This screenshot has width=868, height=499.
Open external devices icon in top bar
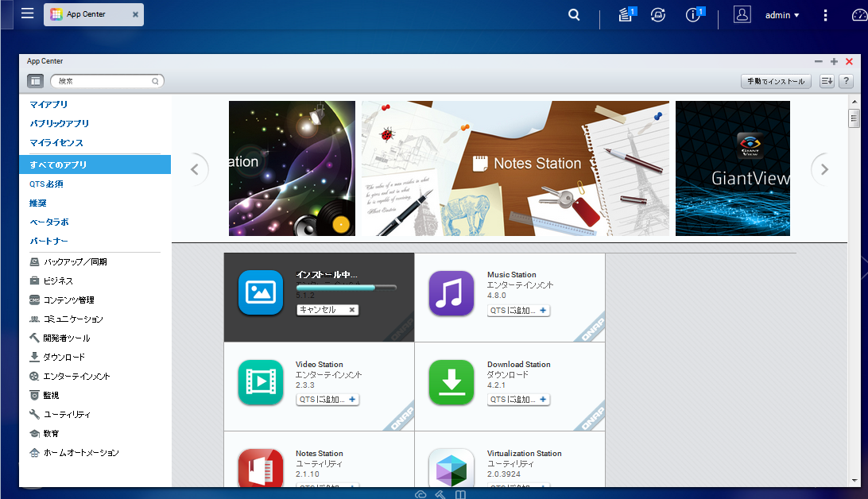coord(657,15)
